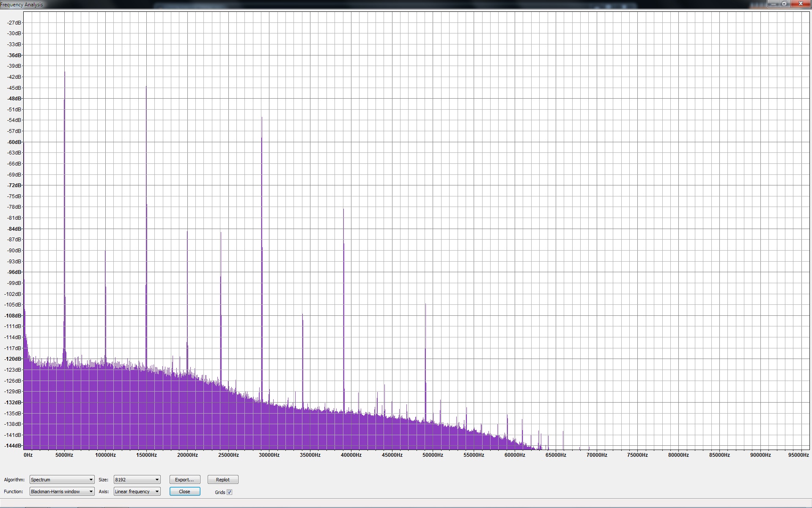
Task: Open the Function dropdown showing Blackman-Harris window
Action: [62, 491]
